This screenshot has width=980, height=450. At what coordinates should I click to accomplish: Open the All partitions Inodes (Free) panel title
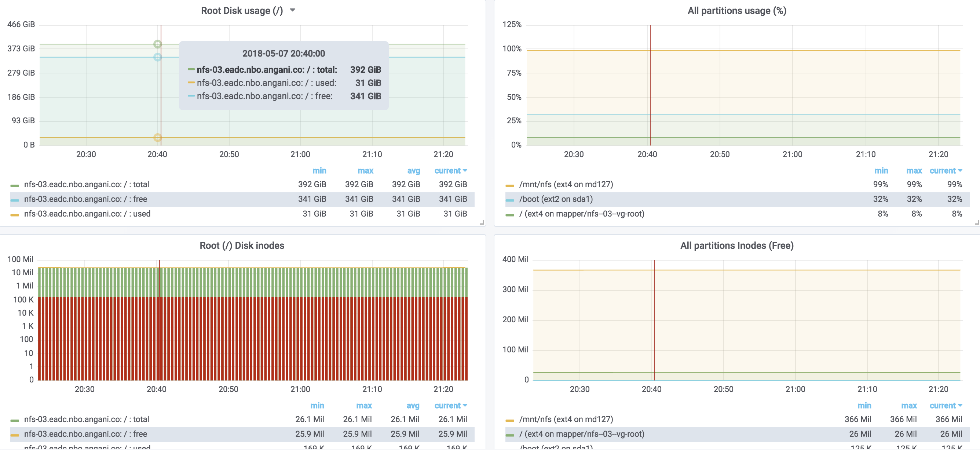736,246
